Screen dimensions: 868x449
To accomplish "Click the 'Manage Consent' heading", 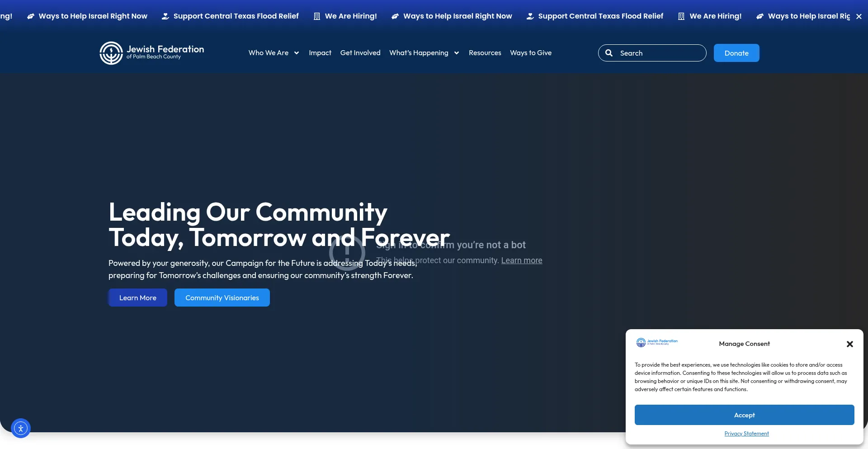I will tap(744, 344).
